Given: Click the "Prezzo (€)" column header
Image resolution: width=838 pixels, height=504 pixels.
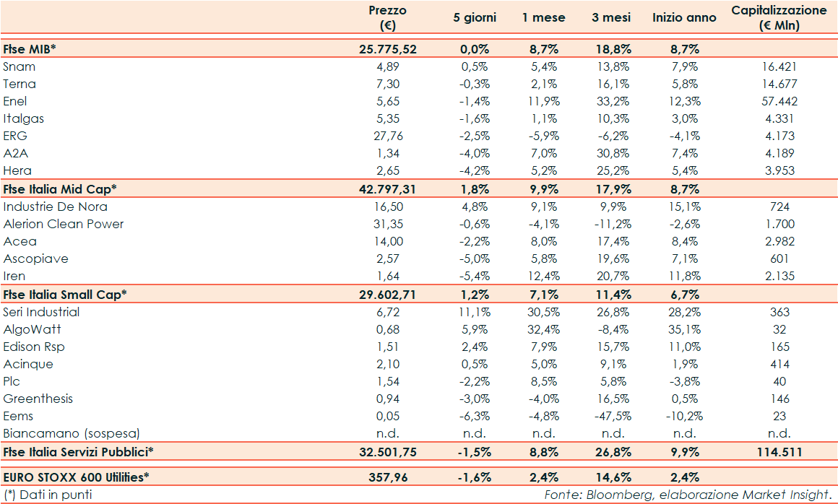Looking at the screenshot, I should point(388,18).
